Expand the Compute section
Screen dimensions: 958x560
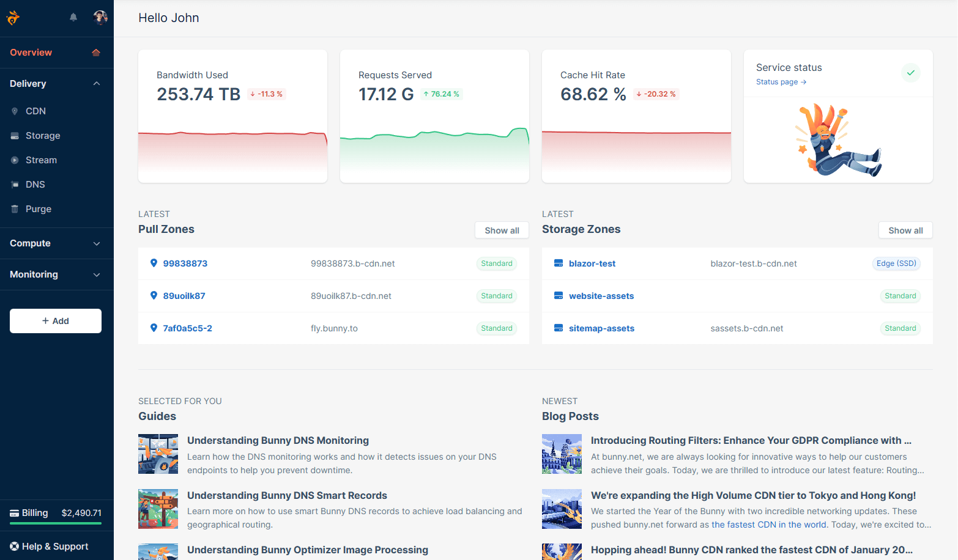tap(97, 243)
